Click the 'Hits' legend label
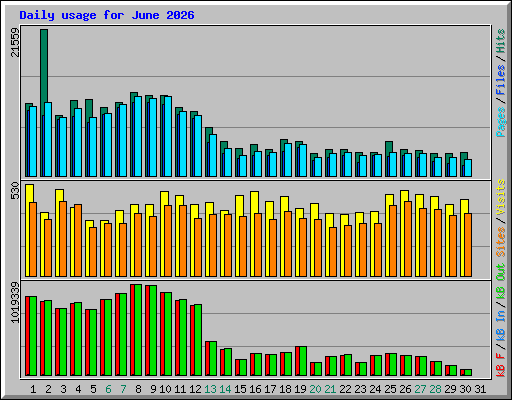 click(x=501, y=41)
